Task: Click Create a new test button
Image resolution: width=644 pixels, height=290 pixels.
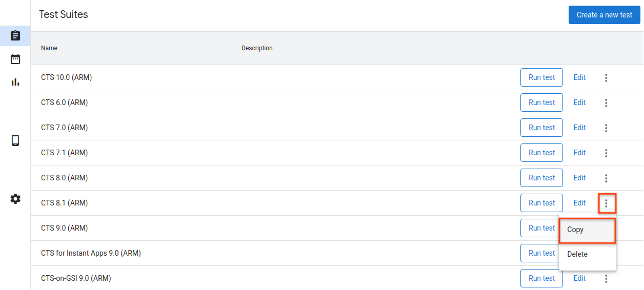Action: click(604, 15)
